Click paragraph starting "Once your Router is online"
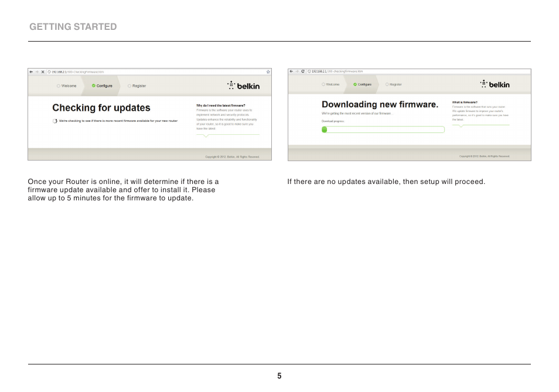 coord(124,190)
